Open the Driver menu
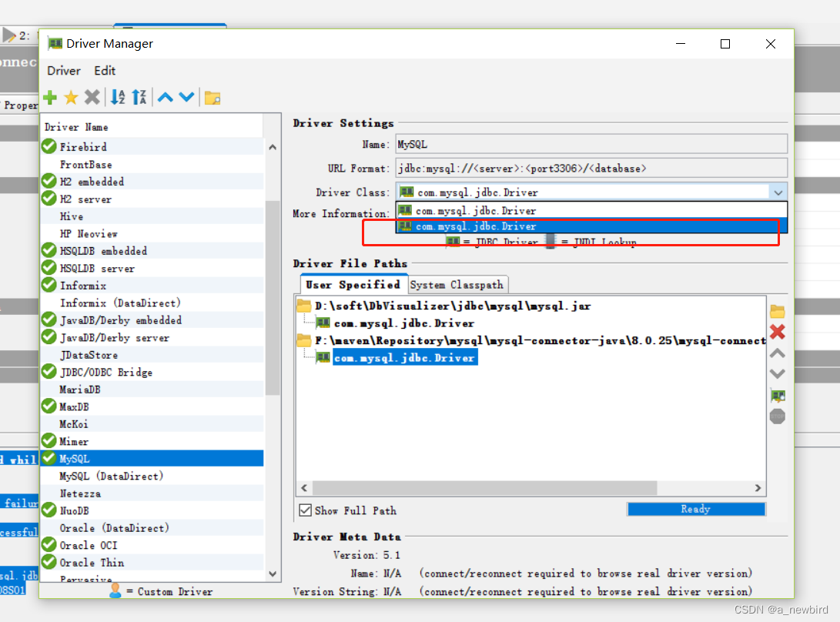 63,70
